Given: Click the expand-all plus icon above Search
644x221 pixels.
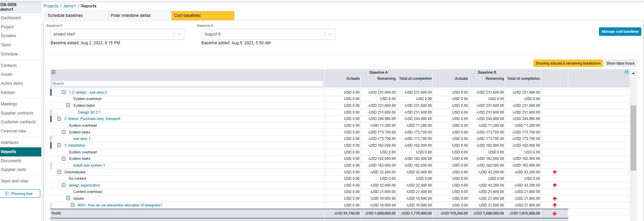Looking at the screenshot, I should 53,72.
